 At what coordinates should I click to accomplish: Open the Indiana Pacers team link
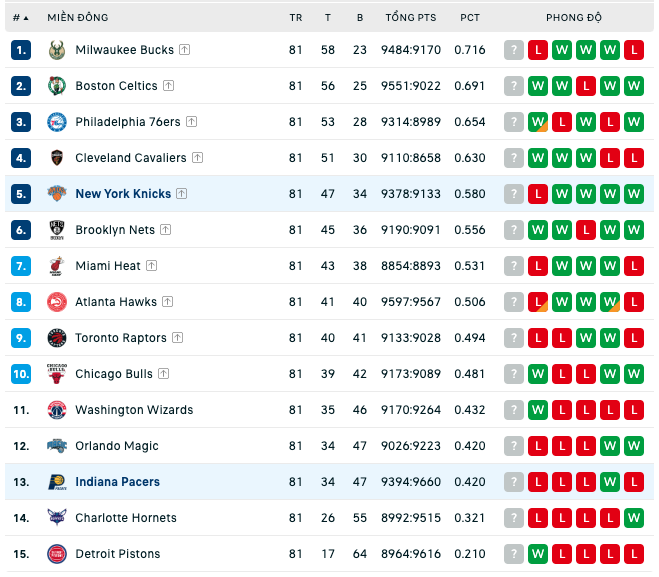[x=118, y=482]
